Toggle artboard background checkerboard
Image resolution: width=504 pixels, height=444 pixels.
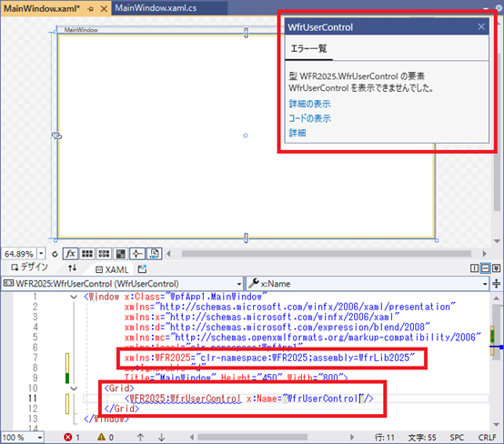point(120,254)
